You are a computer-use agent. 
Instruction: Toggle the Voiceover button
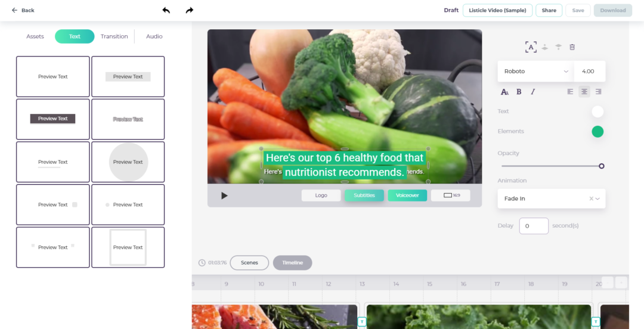407,195
